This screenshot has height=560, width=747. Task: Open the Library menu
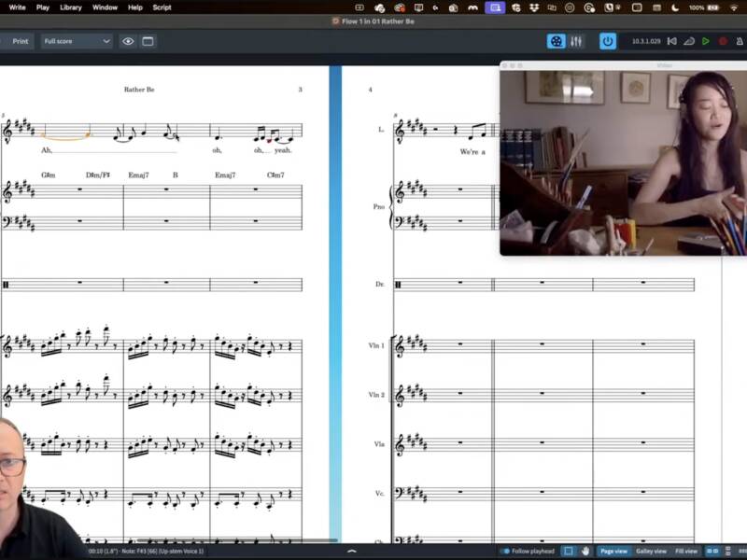click(70, 7)
